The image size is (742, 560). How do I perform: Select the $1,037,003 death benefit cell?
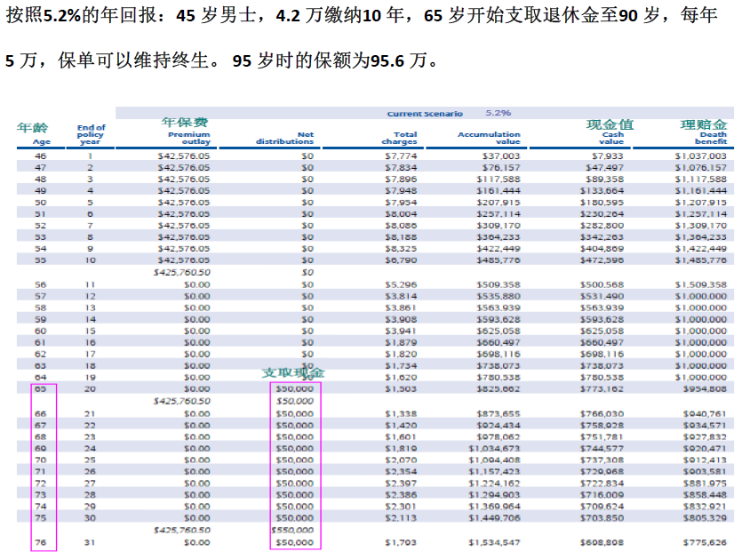click(x=701, y=156)
